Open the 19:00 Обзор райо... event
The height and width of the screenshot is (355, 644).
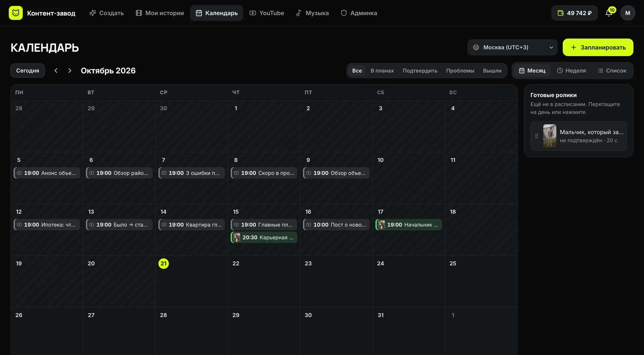click(x=119, y=173)
